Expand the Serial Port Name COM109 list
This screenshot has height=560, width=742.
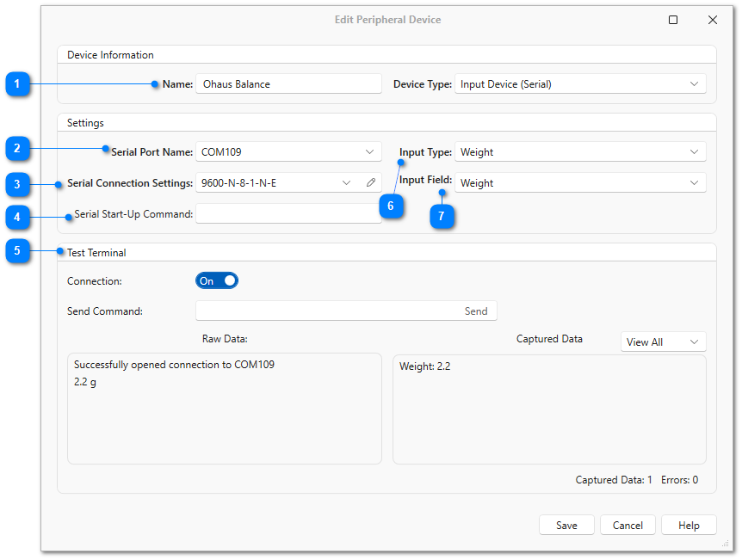coord(288,151)
